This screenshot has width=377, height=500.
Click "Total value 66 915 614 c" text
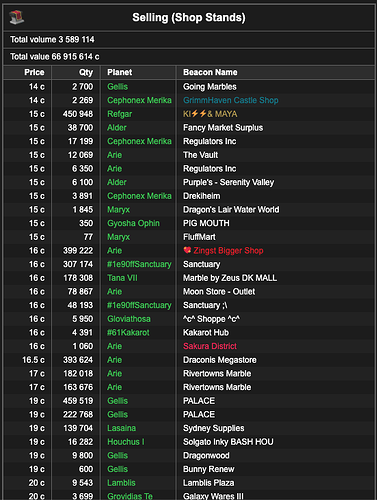(x=55, y=57)
